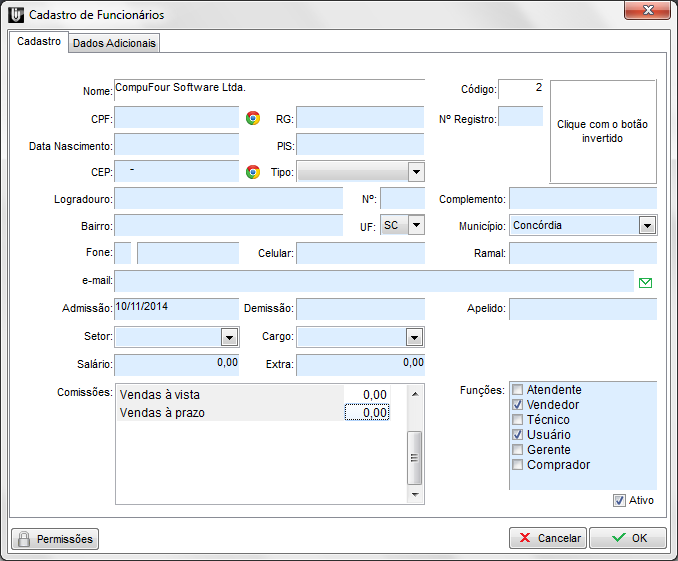Screen dimensions: 678x561
Task: Open the Cargo dropdown list
Action: (414, 337)
